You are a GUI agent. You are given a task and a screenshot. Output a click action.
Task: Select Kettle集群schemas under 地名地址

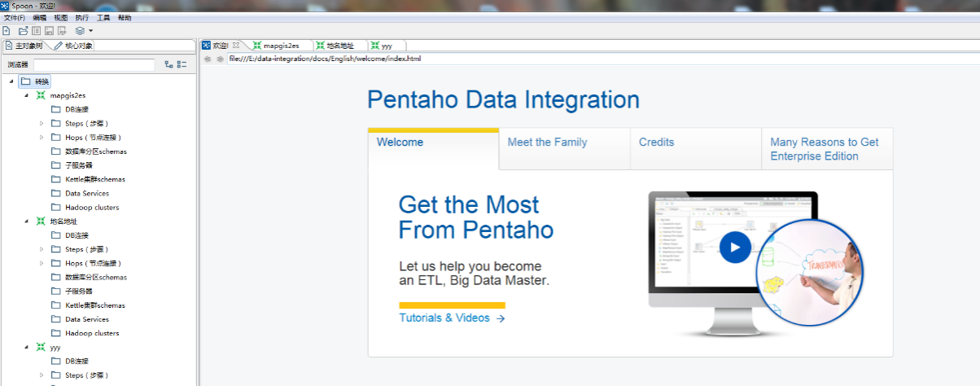tap(88, 305)
